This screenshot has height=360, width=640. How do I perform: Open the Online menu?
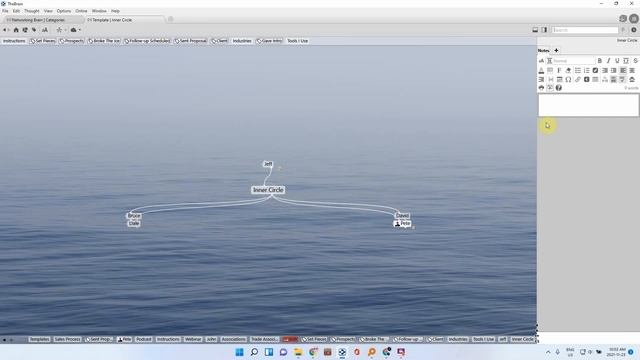click(81, 11)
